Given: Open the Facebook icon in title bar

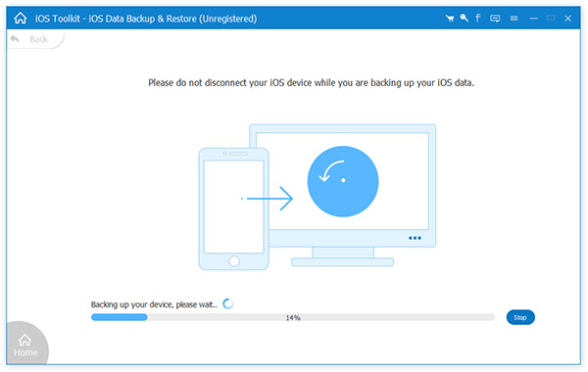Looking at the screenshot, I should pos(478,18).
